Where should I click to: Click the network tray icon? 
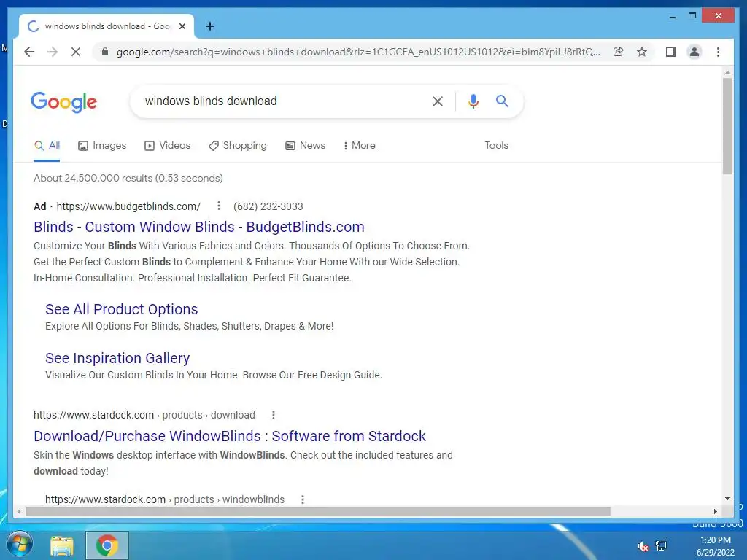point(661,545)
